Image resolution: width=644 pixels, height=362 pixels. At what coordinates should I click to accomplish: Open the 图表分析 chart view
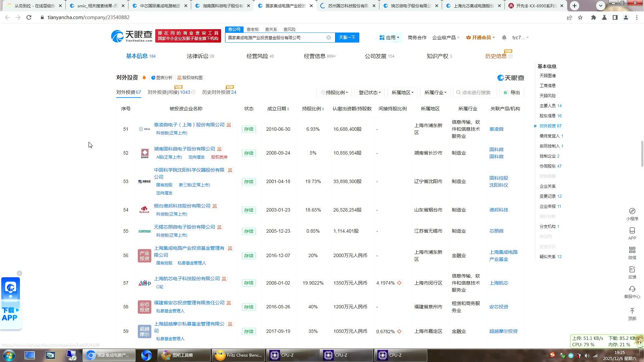tap(162, 77)
